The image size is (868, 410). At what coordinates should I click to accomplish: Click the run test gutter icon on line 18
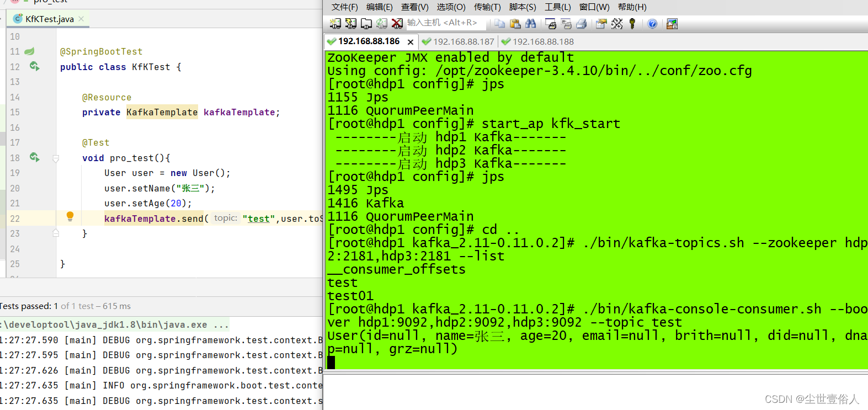(34, 157)
